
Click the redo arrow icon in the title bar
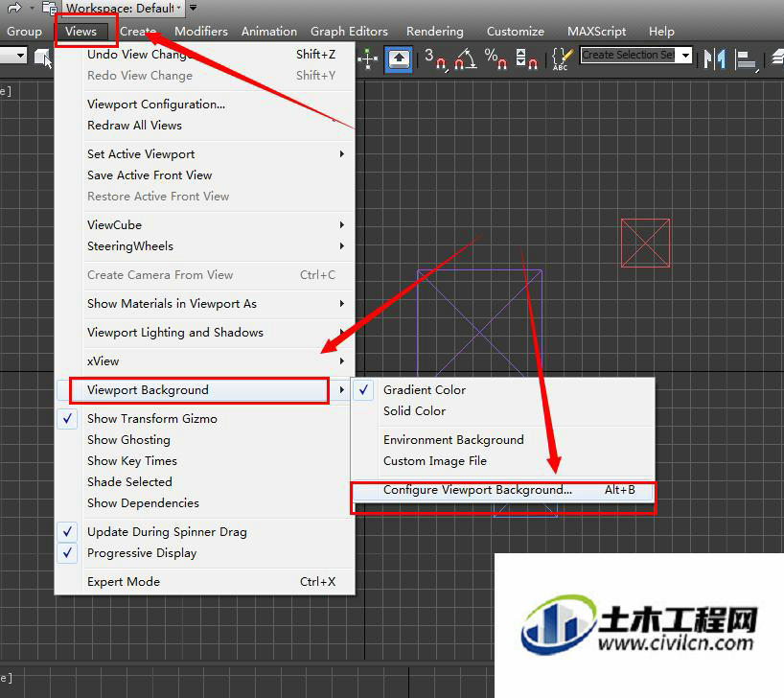tap(14, 8)
